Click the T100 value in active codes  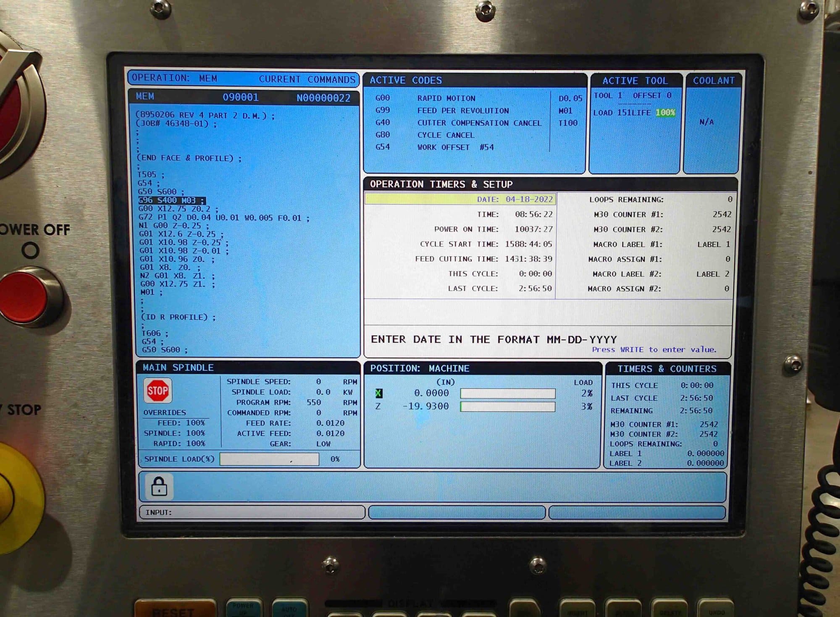[x=568, y=123]
